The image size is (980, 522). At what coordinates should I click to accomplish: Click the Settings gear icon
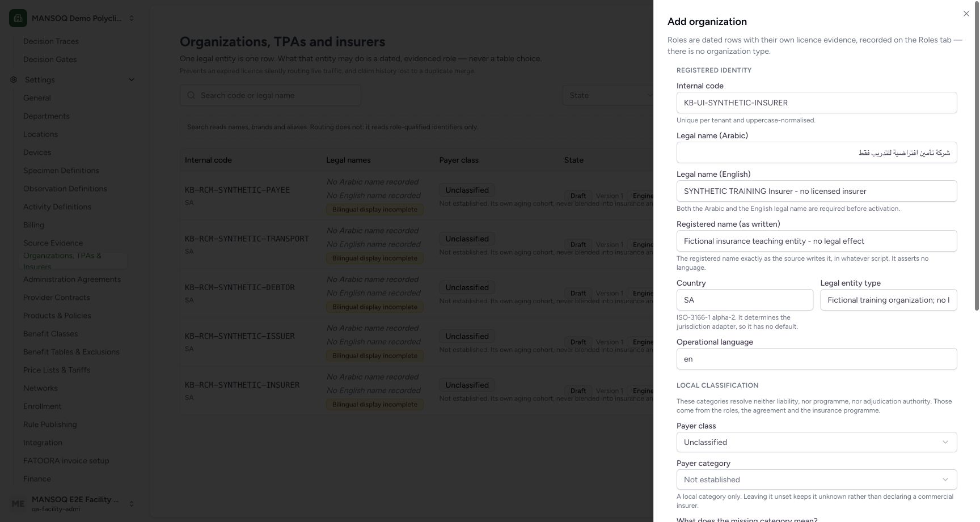(x=14, y=80)
